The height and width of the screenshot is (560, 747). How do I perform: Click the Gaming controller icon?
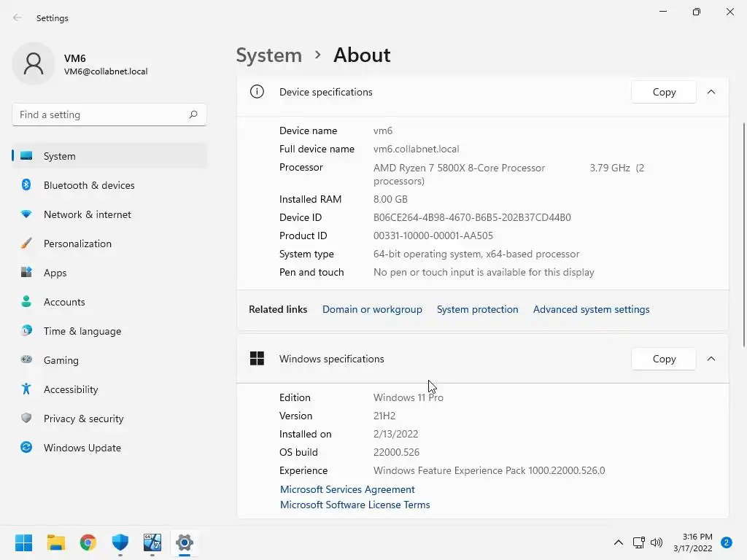[26, 359]
